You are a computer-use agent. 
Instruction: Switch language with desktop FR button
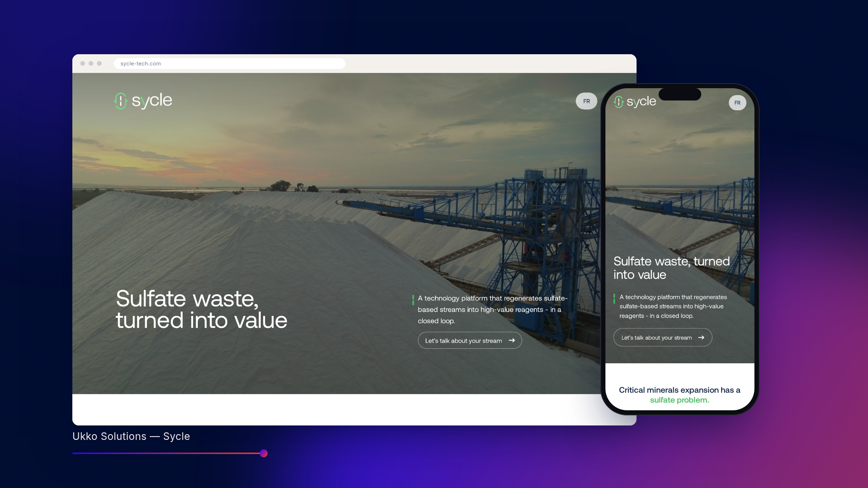pos(586,101)
